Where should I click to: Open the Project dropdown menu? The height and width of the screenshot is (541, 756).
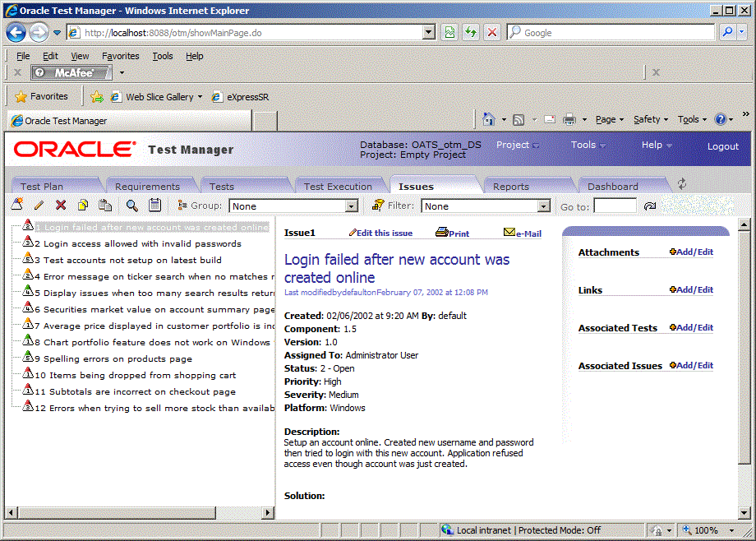click(518, 145)
